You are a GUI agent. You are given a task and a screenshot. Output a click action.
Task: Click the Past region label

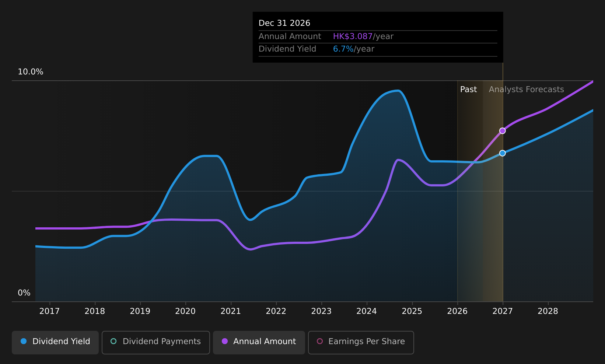468,90
